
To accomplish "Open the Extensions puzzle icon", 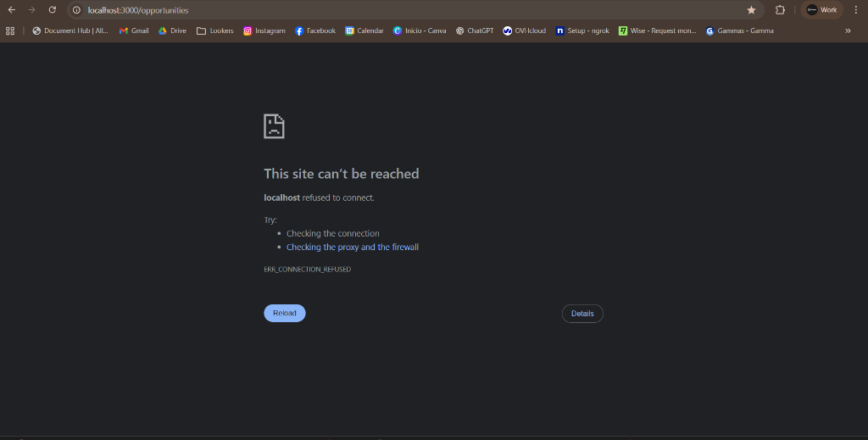I will click(780, 10).
